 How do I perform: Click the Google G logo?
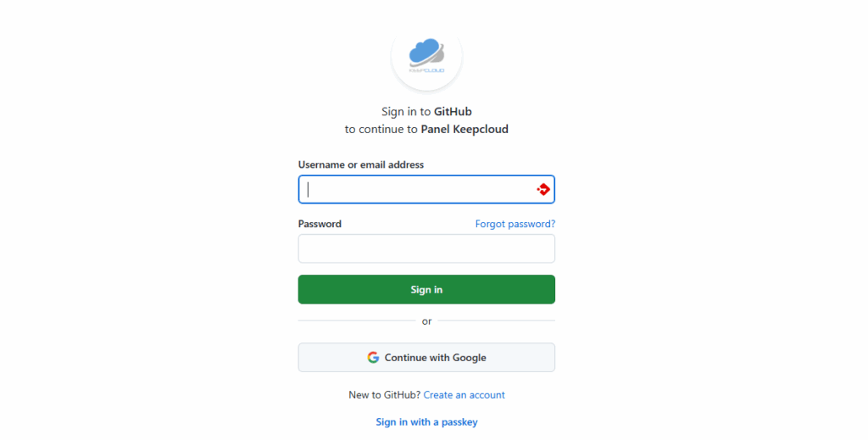pyautogui.click(x=373, y=358)
